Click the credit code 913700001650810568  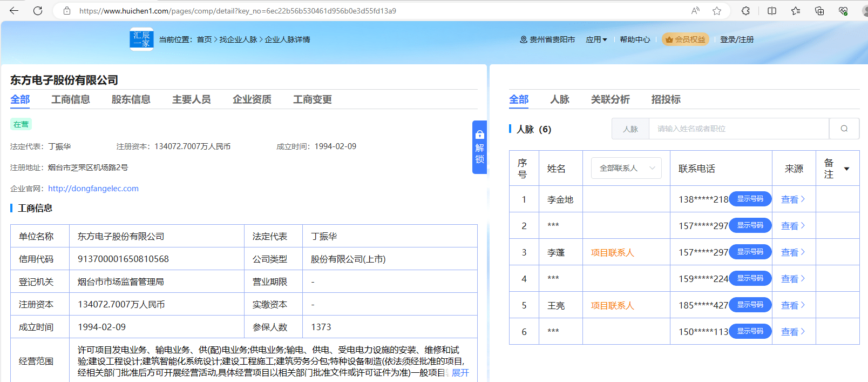click(x=123, y=259)
